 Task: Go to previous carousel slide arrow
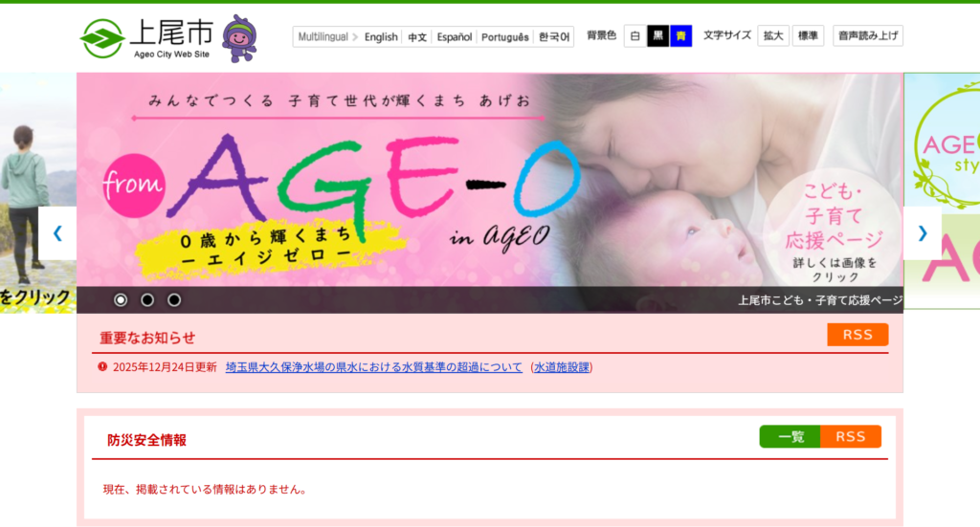pos(57,232)
